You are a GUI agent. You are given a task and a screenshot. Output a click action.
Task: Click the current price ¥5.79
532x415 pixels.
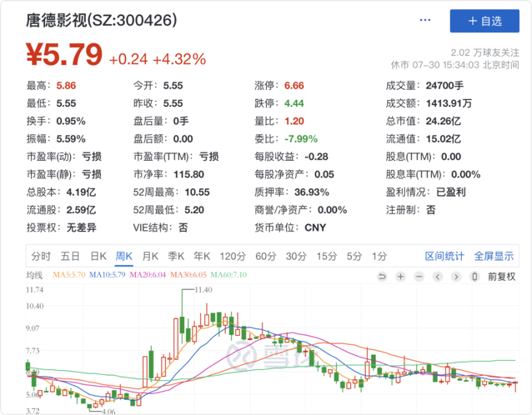tap(64, 54)
